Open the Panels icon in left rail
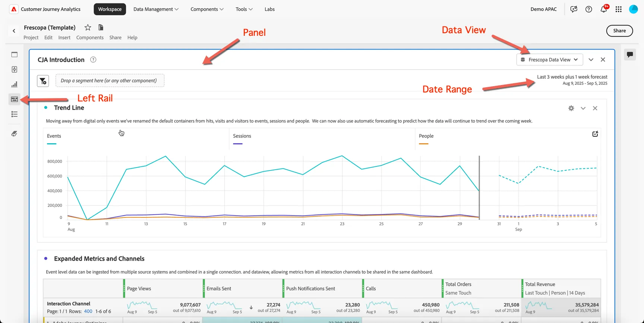 (15, 54)
